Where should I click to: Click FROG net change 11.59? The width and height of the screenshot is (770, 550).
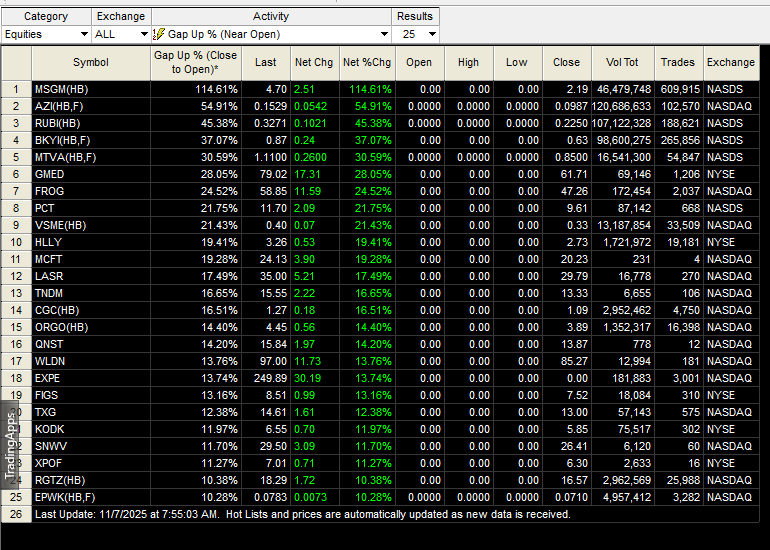[x=307, y=192]
